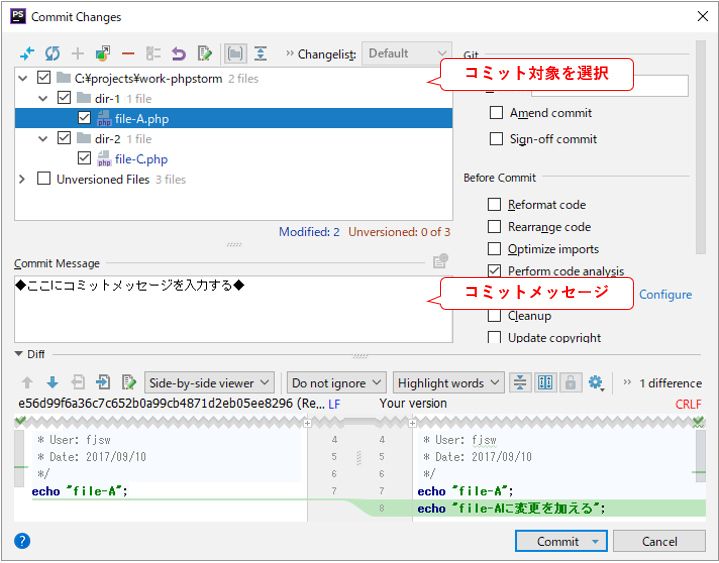
Task: Open the Changelist Default dropdown
Action: [406, 54]
